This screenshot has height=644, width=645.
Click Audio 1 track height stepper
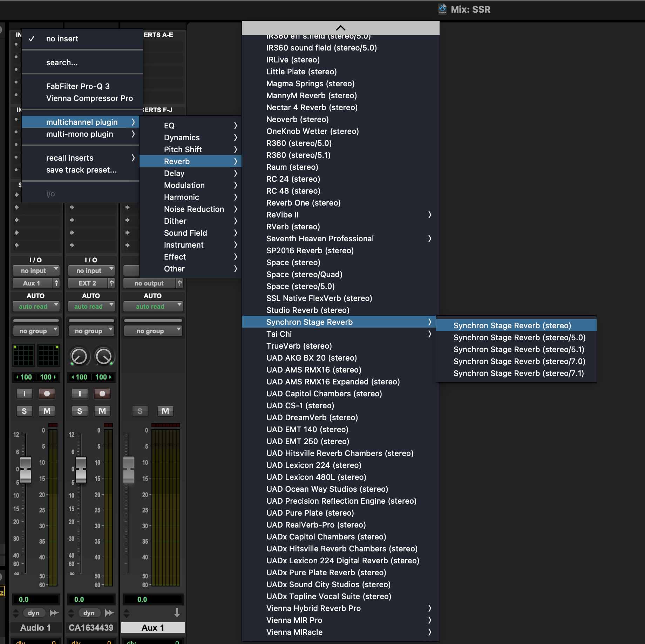(16, 613)
